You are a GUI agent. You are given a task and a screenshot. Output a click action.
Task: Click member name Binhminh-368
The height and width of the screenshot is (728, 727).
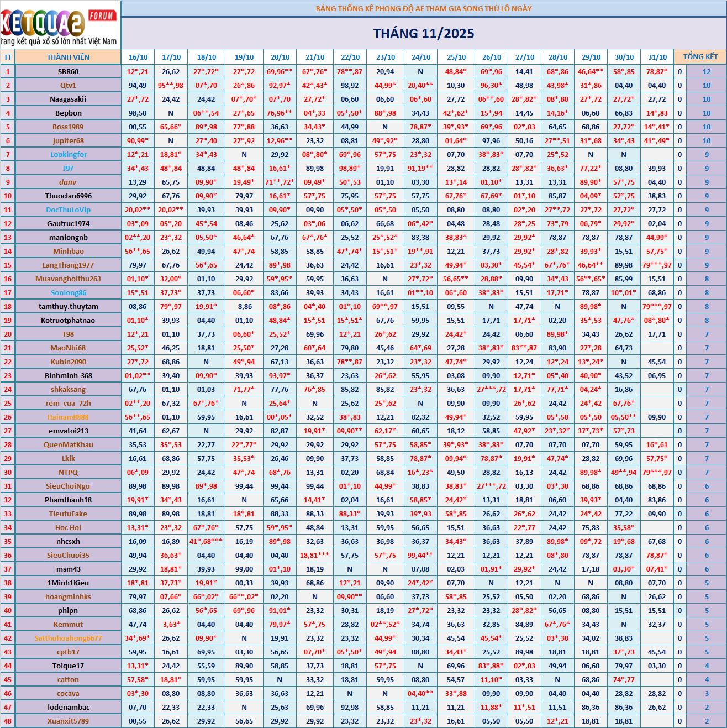tap(68, 375)
